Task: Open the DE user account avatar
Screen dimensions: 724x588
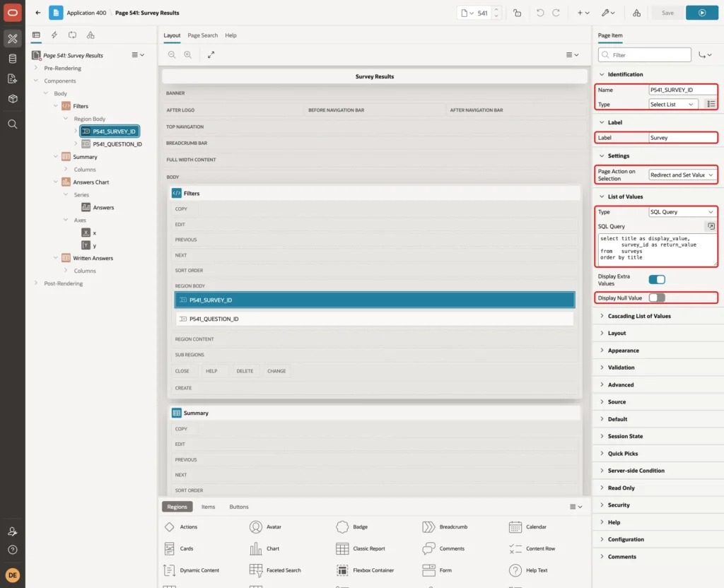Action: click(13, 575)
